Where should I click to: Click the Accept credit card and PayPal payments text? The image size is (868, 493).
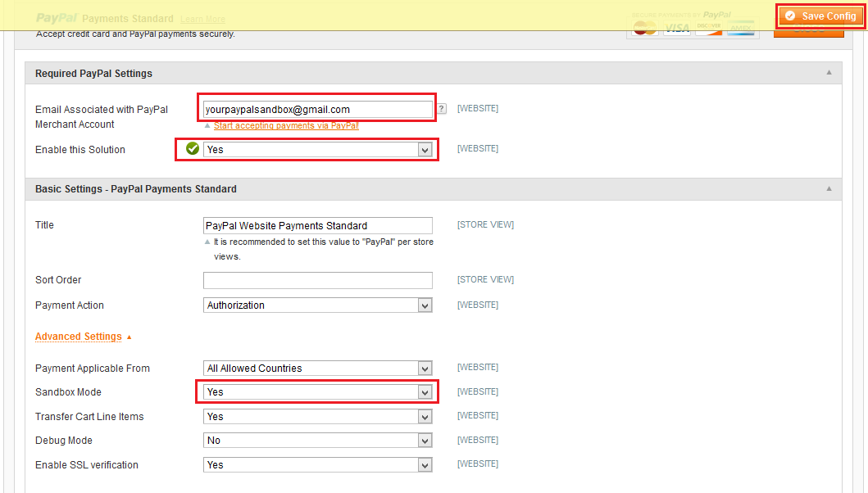[135, 34]
